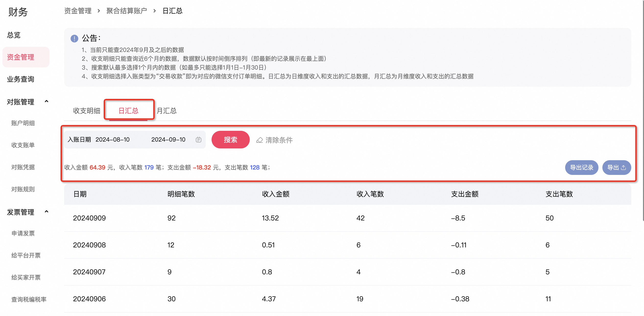This screenshot has width=644, height=316.
Task: Click the end date 2024-09-10 field
Action: (168, 139)
